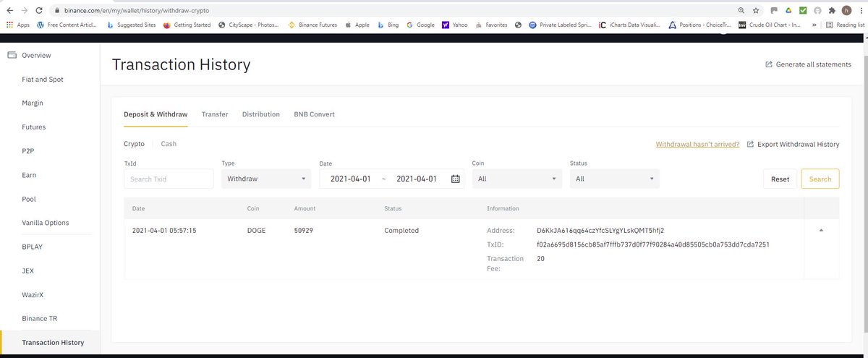The width and height of the screenshot is (868, 358).
Task: Click the gray flag extension icon
Action: pyautogui.click(x=773, y=11)
